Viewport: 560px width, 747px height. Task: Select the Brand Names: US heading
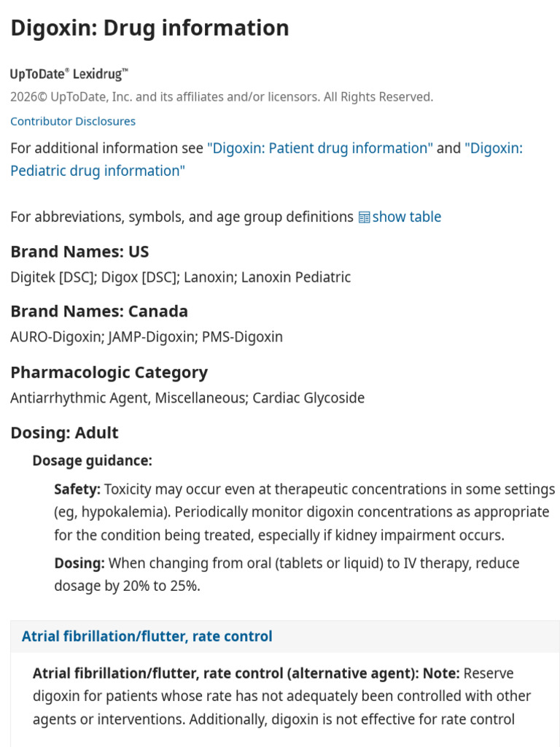pyautogui.click(x=79, y=252)
